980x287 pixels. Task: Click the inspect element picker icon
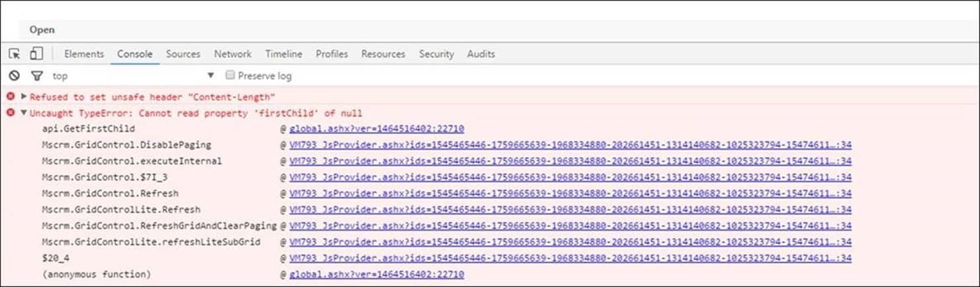pyautogui.click(x=15, y=54)
